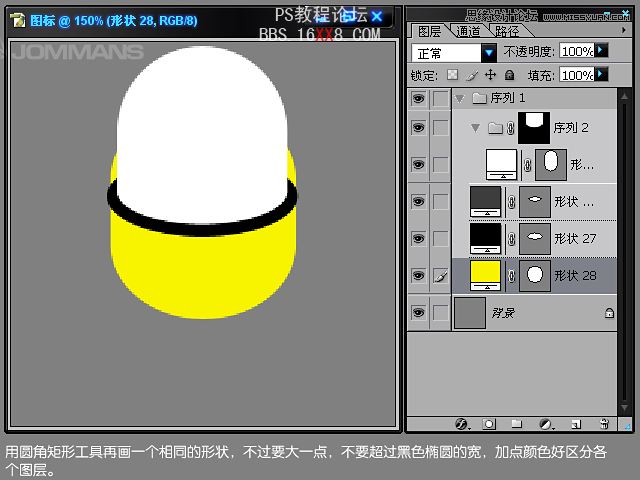This screenshot has width=640, height=480.
Task: Click the lock transparent pixels icon
Action: tap(452, 75)
